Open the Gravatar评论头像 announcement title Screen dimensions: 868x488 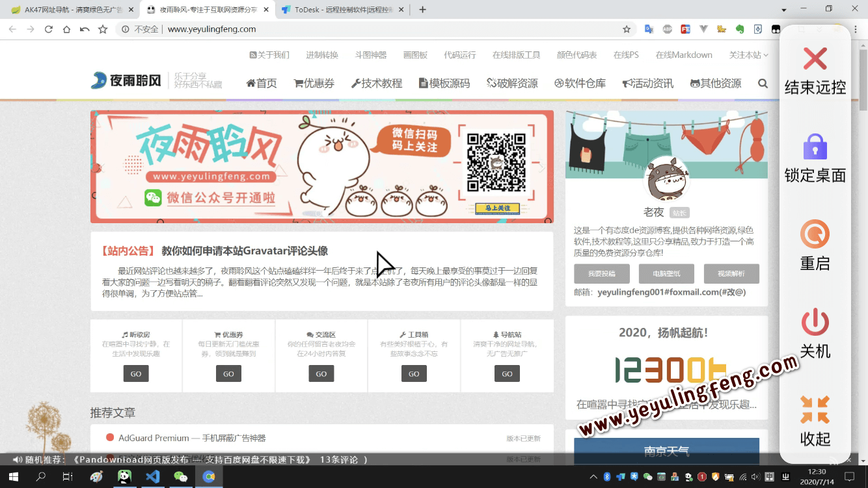click(245, 251)
